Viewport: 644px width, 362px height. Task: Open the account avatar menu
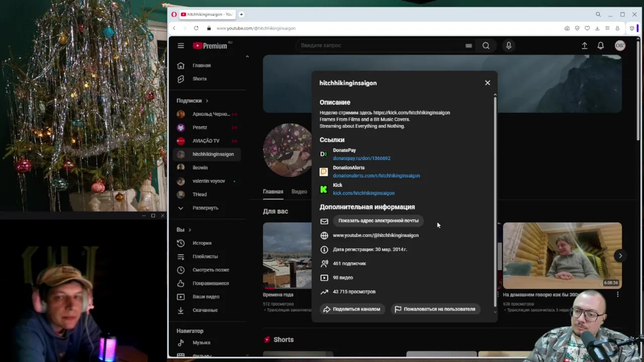(x=620, y=45)
